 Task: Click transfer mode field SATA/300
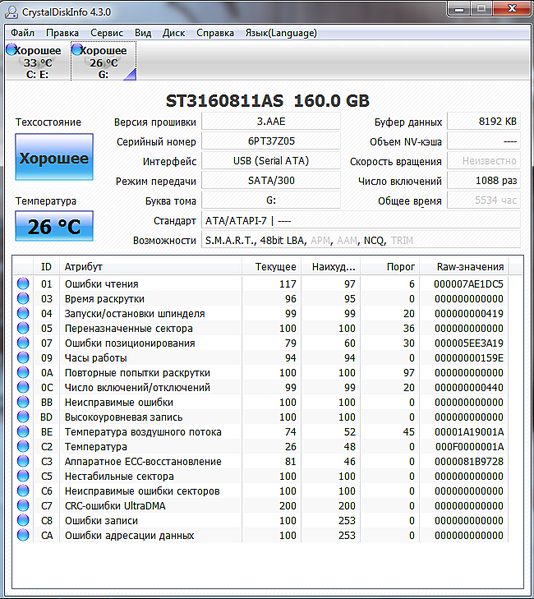[x=271, y=180]
